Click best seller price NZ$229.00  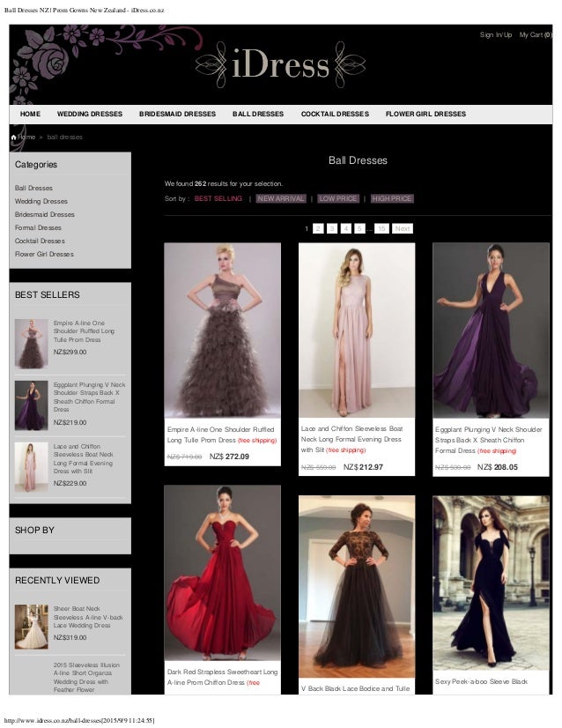coord(70,483)
